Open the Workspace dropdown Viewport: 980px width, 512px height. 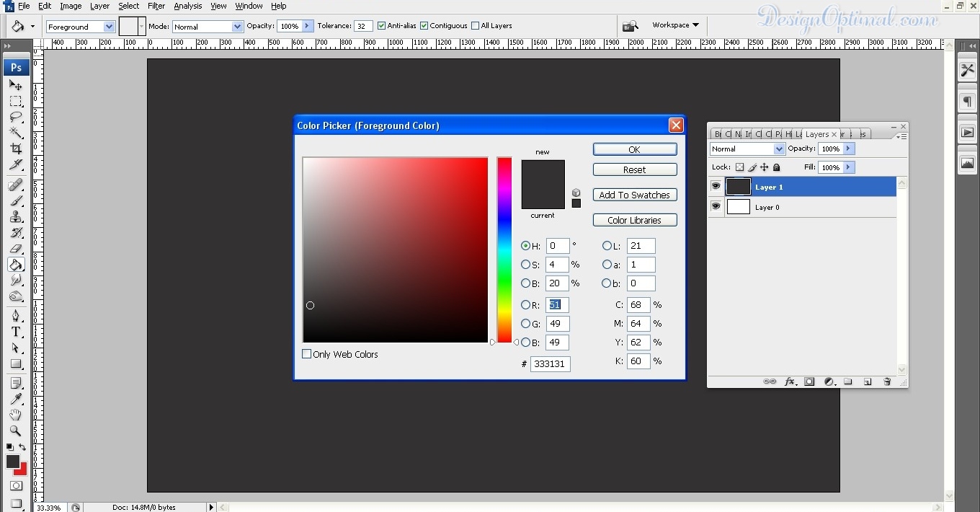click(x=675, y=25)
